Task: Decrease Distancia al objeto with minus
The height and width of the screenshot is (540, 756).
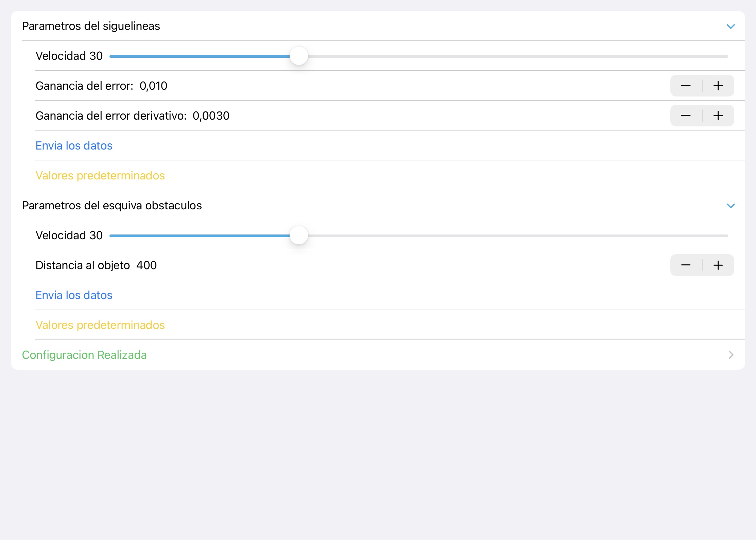Action: tap(686, 265)
